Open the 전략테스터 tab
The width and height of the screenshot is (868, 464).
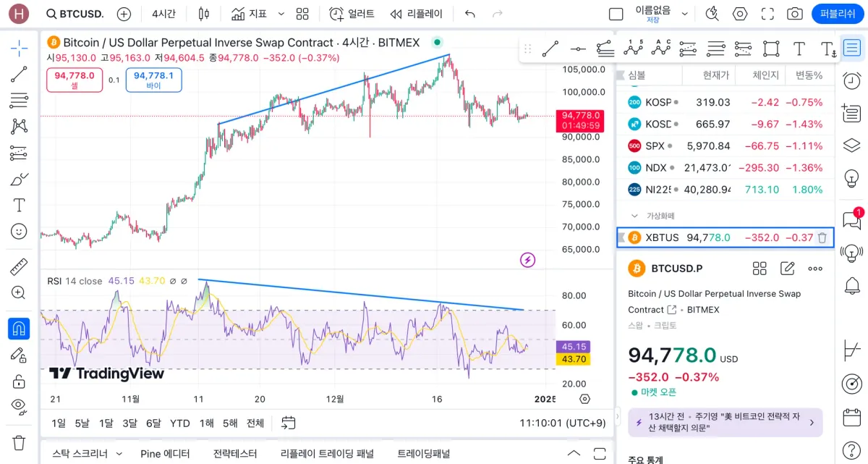pos(235,454)
